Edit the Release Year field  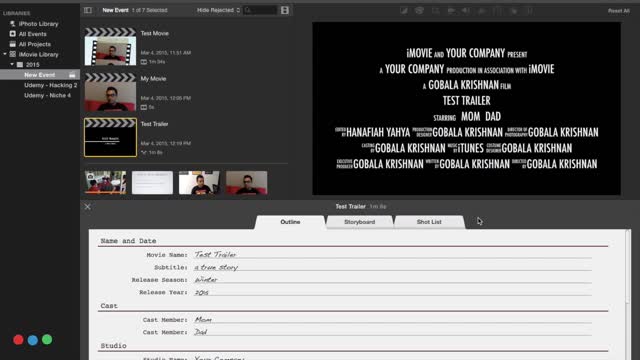(x=393, y=292)
